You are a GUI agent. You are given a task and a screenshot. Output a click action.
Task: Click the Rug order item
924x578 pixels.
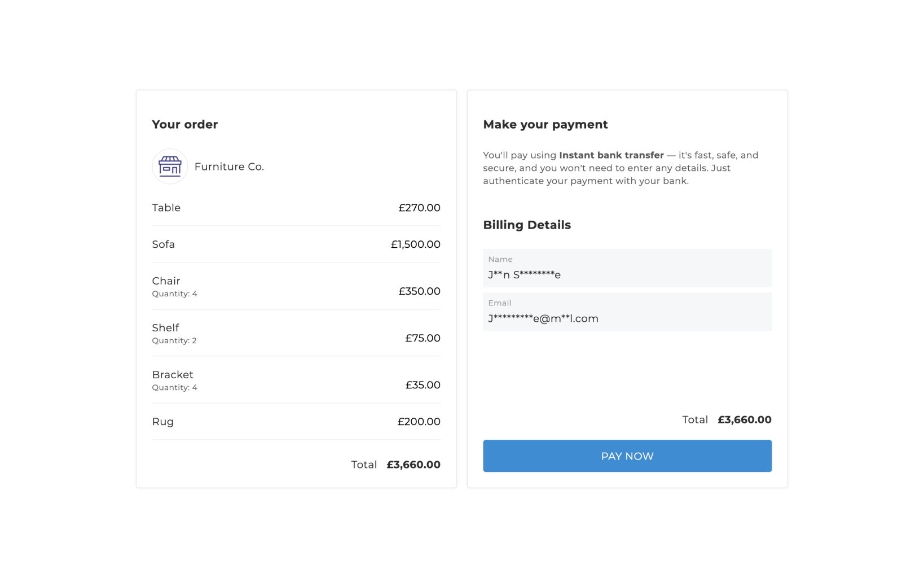[x=163, y=422]
